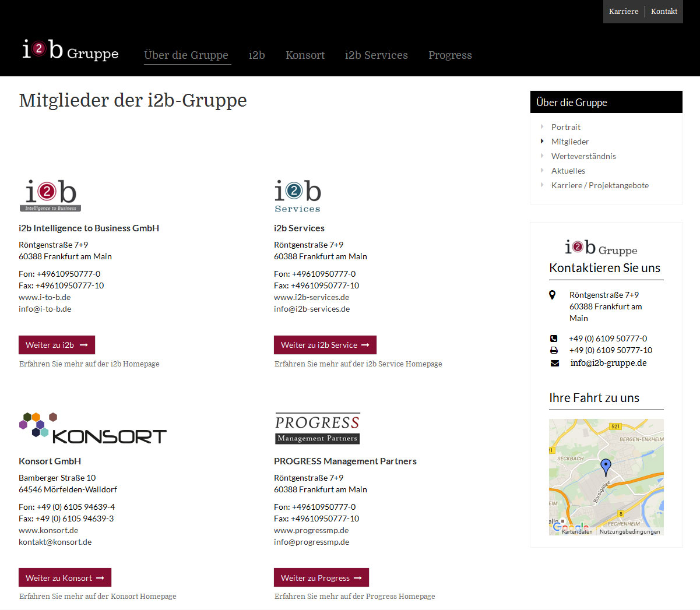Image resolution: width=700 pixels, height=610 pixels.
Task: Visit the www.progressmp.de website link
Action: click(x=311, y=530)
